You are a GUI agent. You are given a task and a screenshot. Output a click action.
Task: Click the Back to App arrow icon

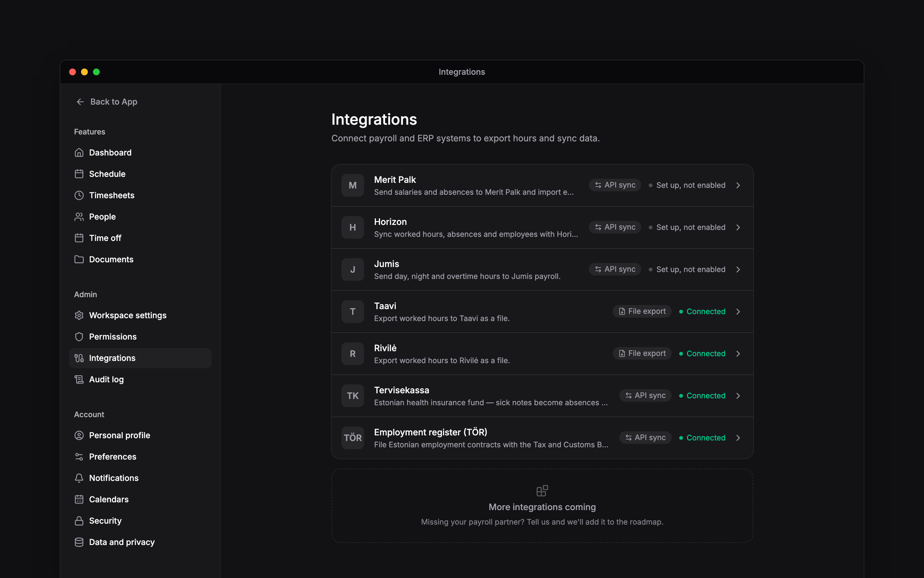tap(80, 102)
